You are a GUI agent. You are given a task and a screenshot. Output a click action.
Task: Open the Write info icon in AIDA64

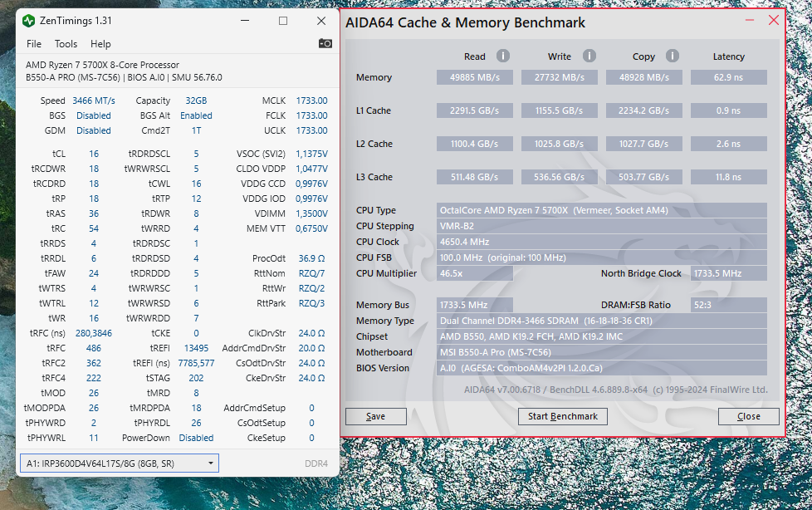589,56
